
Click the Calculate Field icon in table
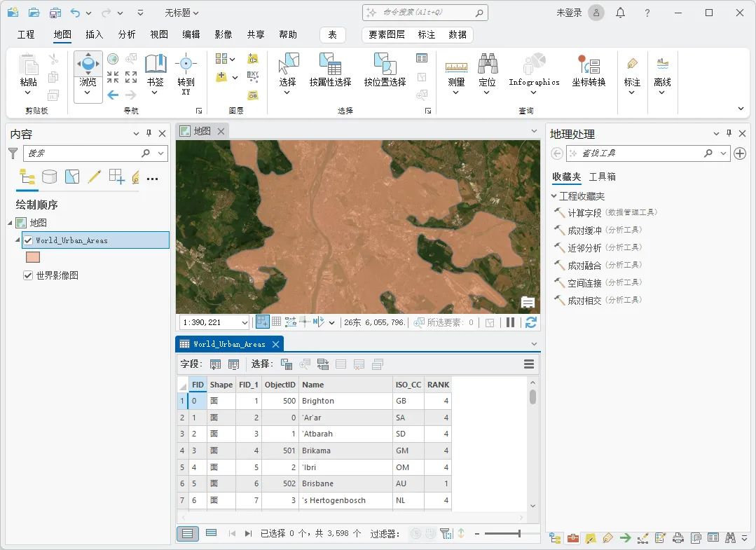pyautogui.click(x=233, y=364)
